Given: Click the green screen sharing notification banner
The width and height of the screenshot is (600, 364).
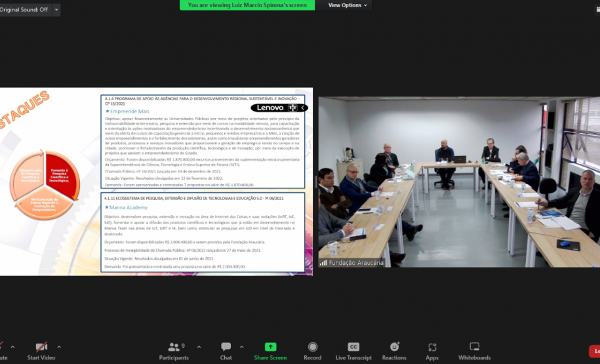Looking at the screenshot, I should (247, 5).
